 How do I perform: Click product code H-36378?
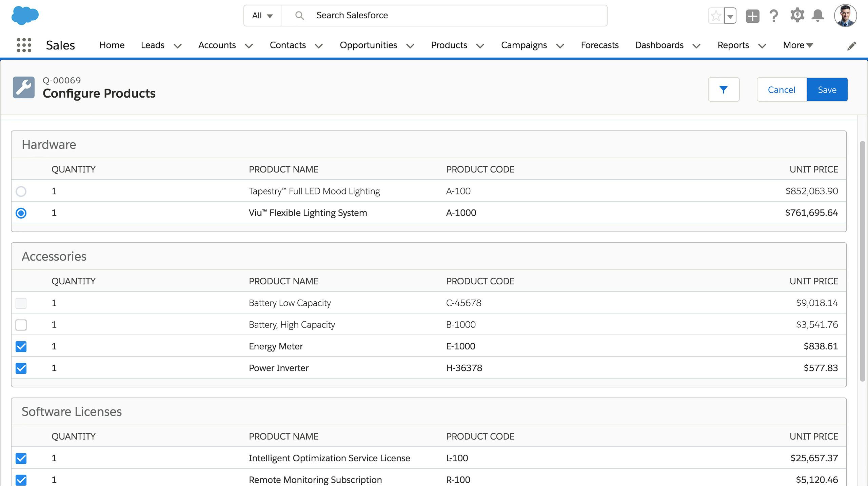[464, 368]
